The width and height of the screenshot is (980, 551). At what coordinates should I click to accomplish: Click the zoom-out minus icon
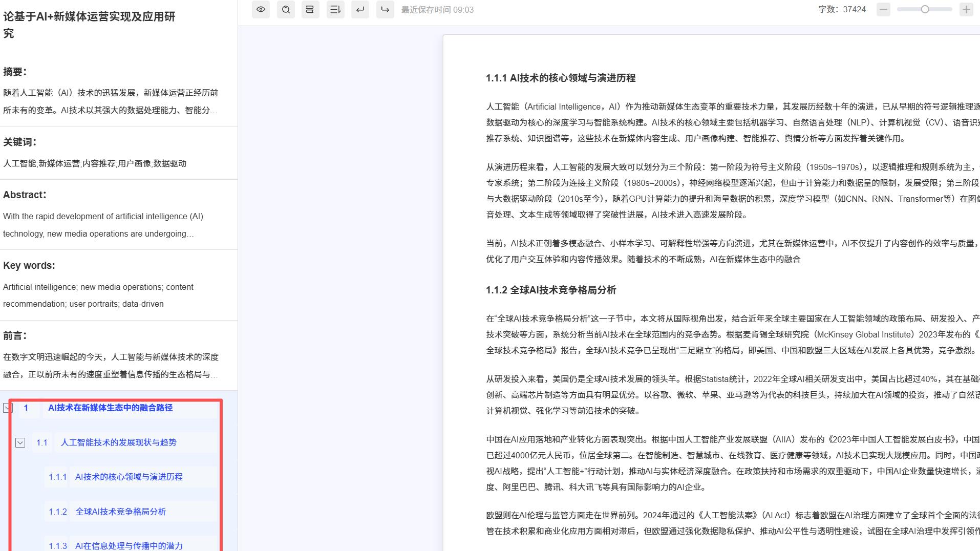point(882,9)
